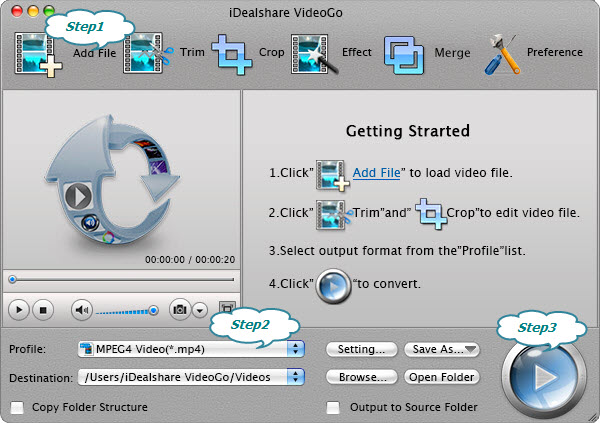This screenshot has height=423, width=600.
Task: Click the Getting Strarted heading
Action: tap(408, 131)
